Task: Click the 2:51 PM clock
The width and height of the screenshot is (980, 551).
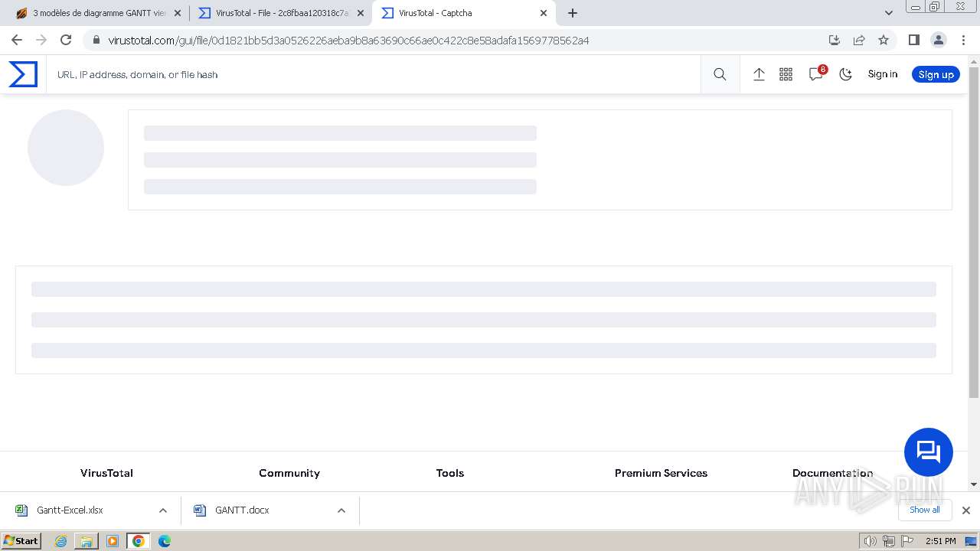Action: pos(940,541)
